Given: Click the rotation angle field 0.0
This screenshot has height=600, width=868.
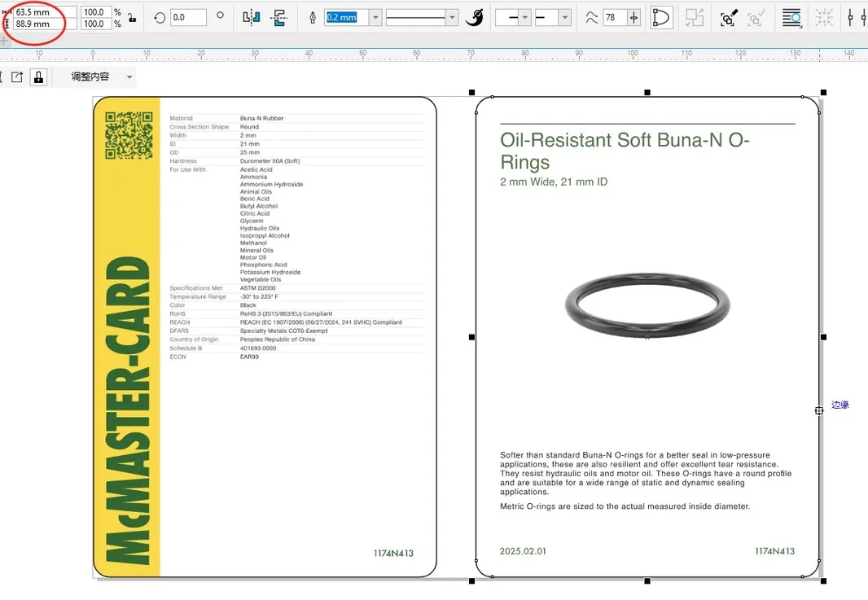Looking at the screenshot, I should [x=188, y=18].
